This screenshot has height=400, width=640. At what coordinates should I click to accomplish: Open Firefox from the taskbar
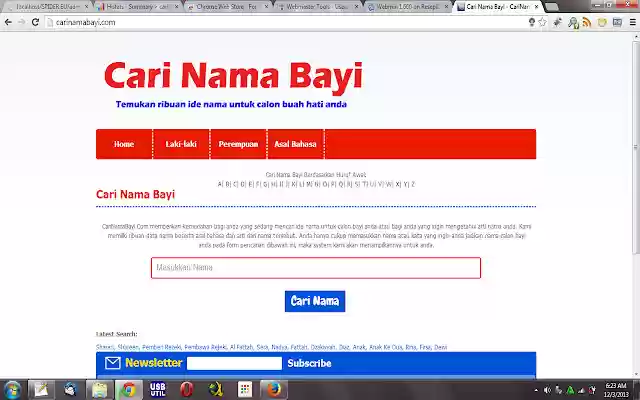pos(274,389)
